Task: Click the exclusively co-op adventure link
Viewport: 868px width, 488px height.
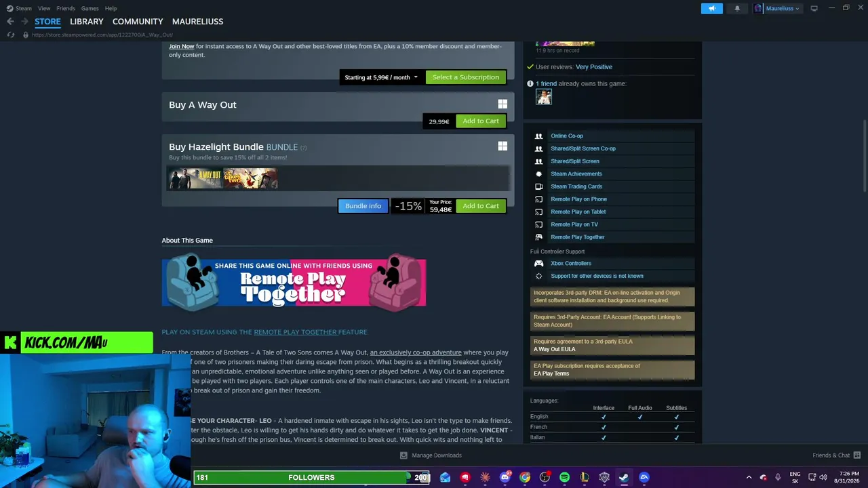Action: (416, 352)
